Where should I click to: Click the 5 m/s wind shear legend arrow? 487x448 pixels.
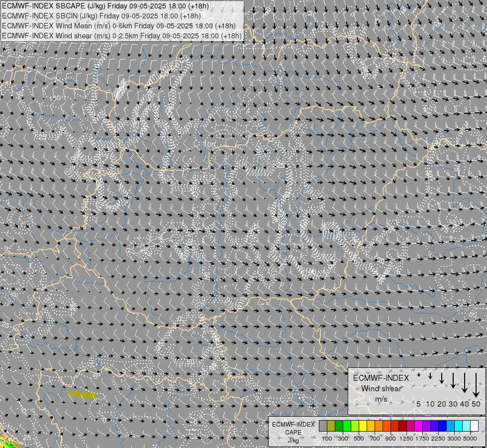(419, 375)
